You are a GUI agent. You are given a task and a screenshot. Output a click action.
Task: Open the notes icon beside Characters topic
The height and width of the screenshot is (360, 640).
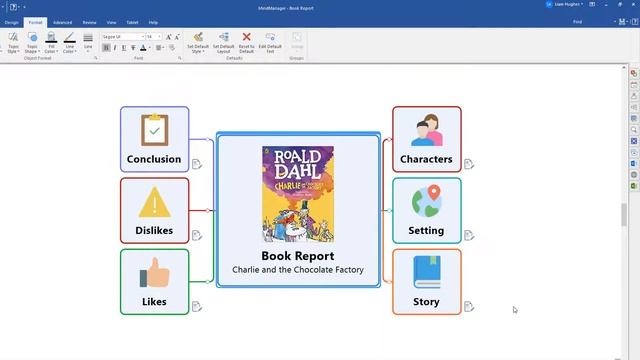(469, 164)
